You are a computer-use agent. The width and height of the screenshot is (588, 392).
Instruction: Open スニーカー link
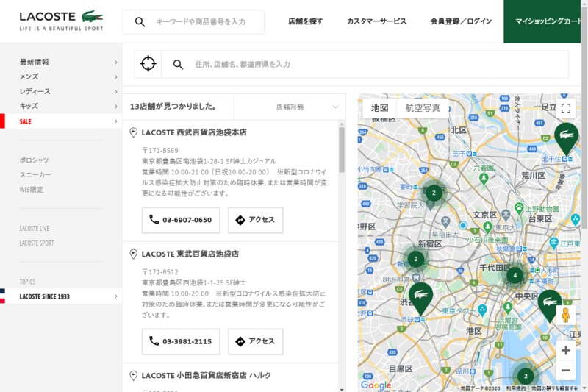pyautogui.click(x=35, y=175)
